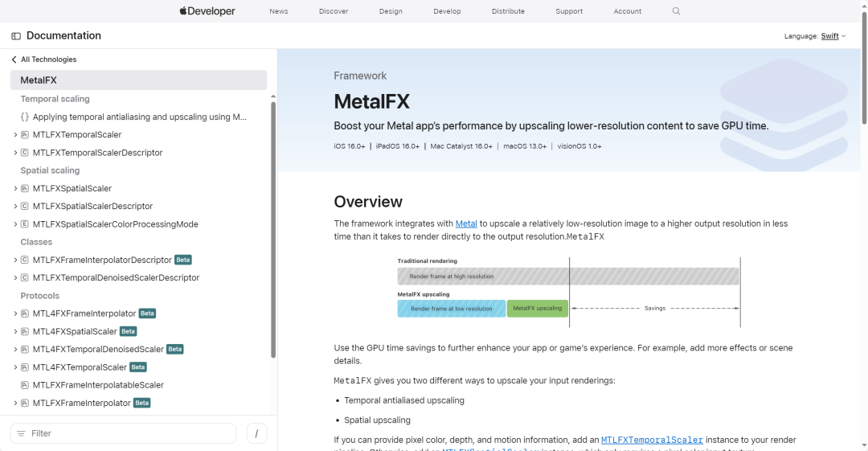Expand the MTL4FXFrameInterpolator tree item
The image size is (868, 451).
15,314
